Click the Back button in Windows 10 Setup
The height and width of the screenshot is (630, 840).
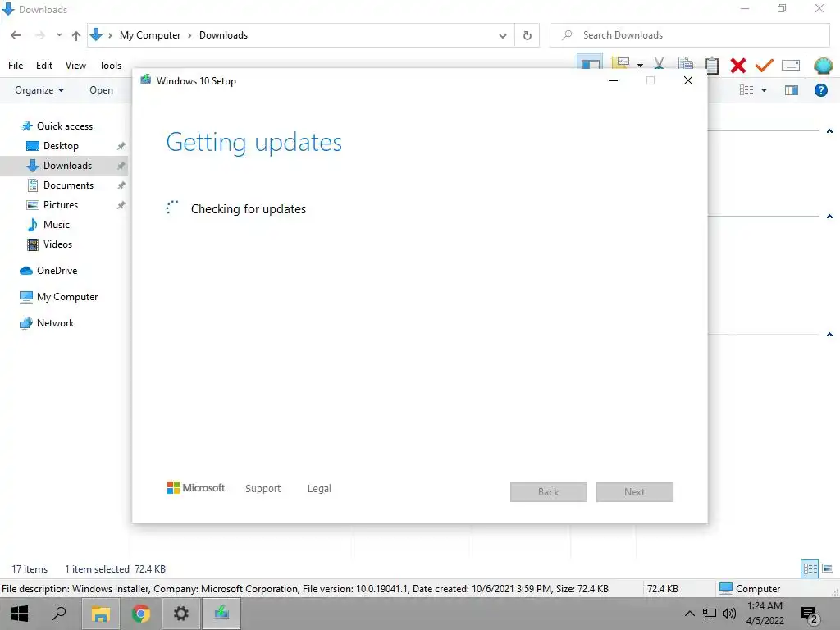pyautogui.click(x=549, y=492)
